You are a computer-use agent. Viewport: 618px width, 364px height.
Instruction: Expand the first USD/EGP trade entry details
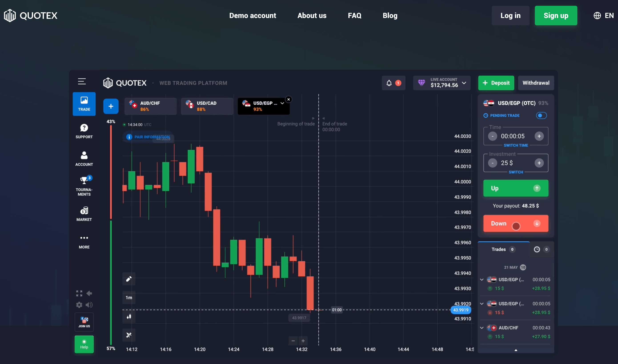481,279
